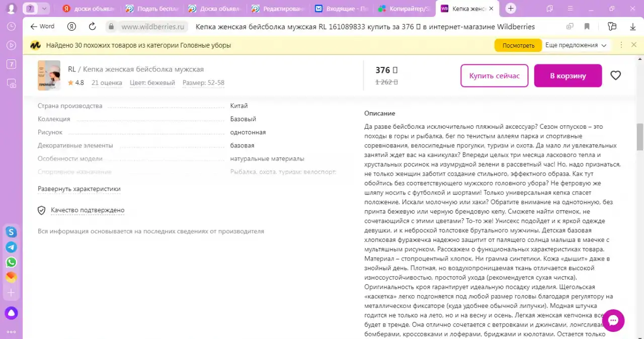
Task: Open the cap product thumbnail image
Action: click(x=49, y=75)
